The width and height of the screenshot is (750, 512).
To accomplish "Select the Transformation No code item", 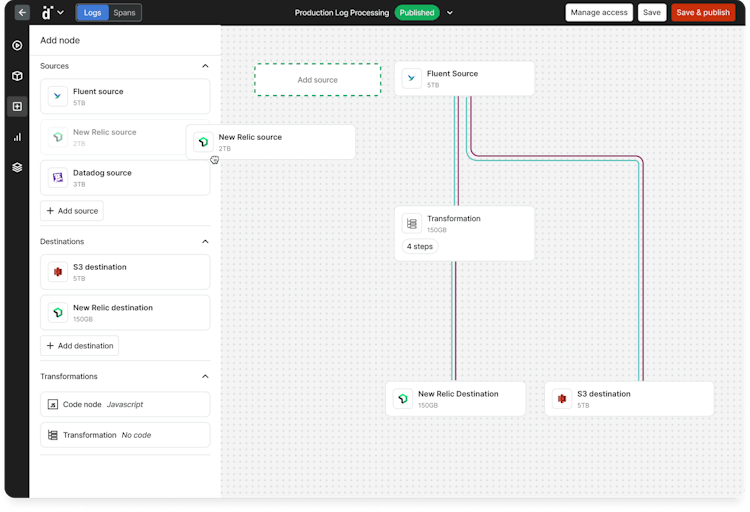I will 125,435.
